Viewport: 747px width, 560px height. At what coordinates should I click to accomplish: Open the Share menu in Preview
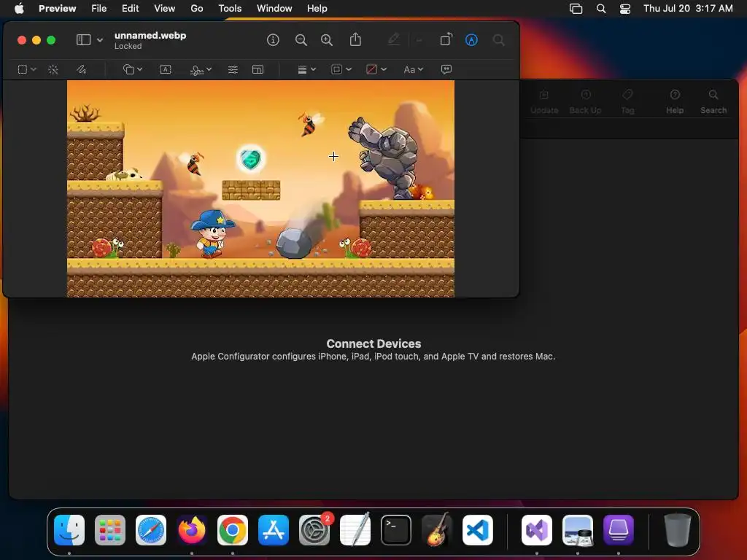[355, 39]
